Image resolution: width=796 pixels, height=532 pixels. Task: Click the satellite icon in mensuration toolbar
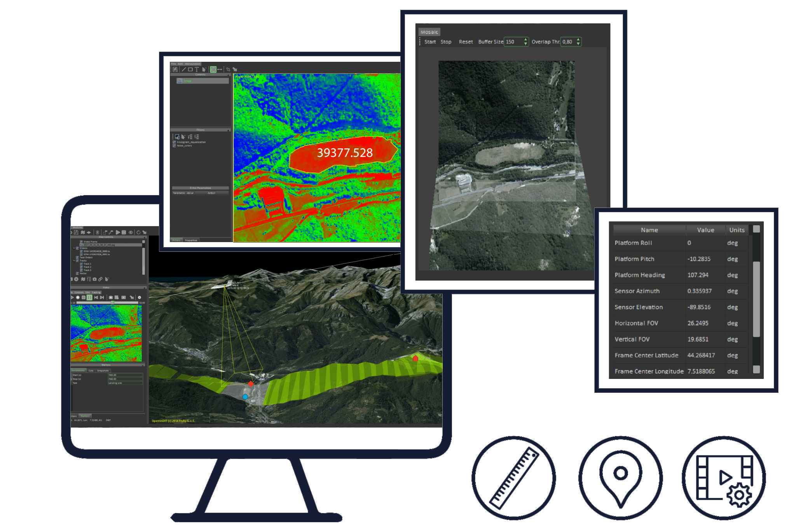(x=235, y=69)
